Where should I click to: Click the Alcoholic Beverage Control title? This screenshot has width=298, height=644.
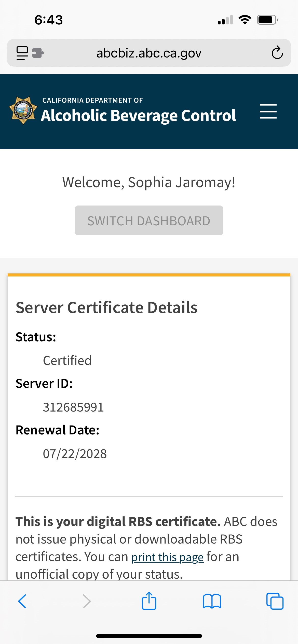click(138, 116)
